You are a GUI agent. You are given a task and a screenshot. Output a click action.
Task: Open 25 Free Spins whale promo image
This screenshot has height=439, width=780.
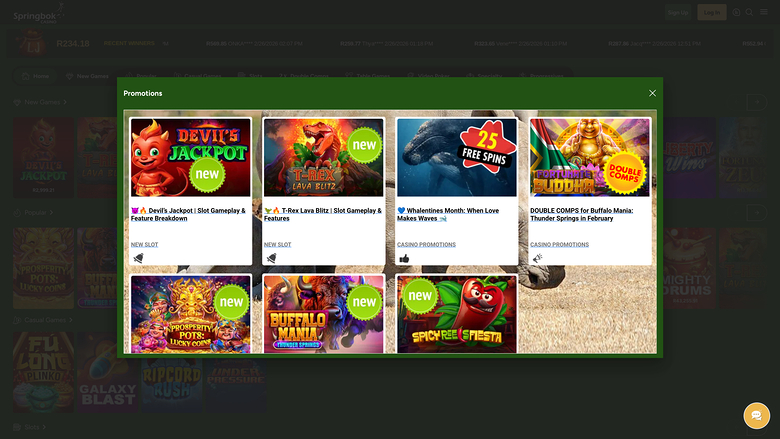click(x=457, y=158)
